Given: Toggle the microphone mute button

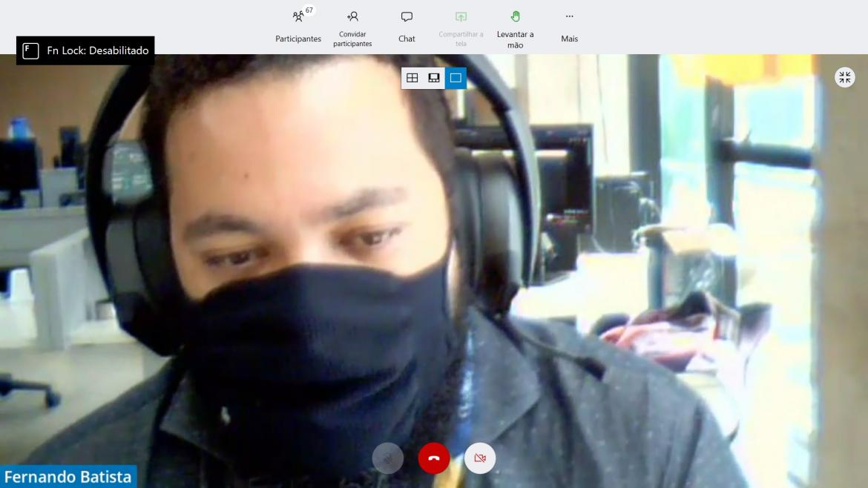Looking at the screenshot, I should (387, 458).
